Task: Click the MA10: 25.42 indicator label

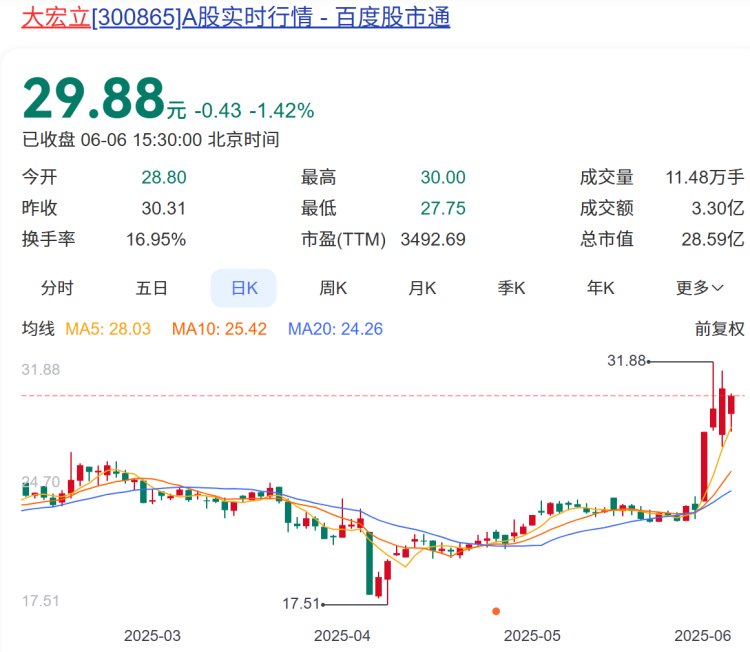Action: pyautogui.click(x=219, y=329)
